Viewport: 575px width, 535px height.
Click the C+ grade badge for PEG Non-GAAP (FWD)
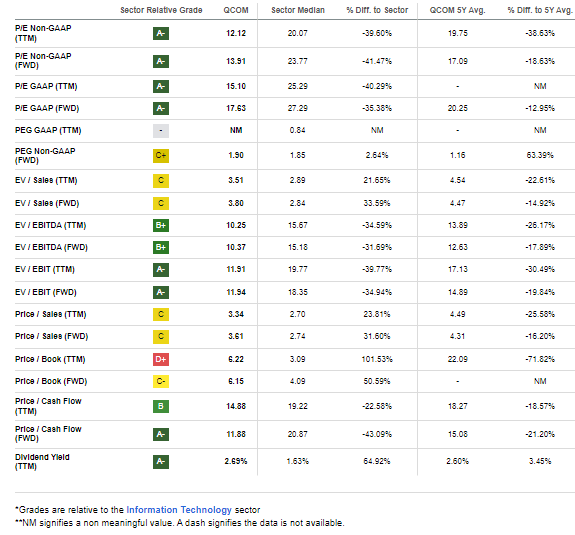point(161,155)
